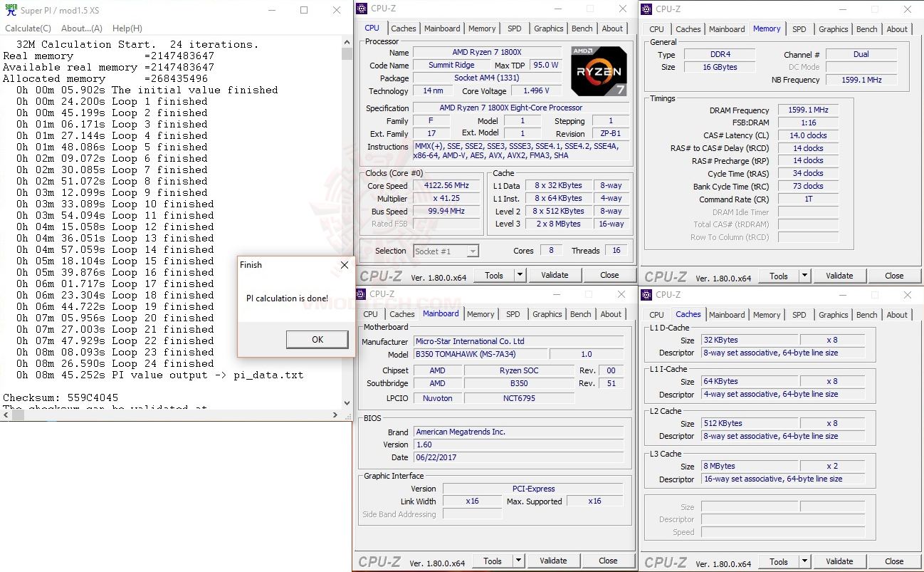Image resolution: width=924 pixels, height=572 pixels.
Task: Select Mainboard tab in the Processor window
Action: (442, 28)
